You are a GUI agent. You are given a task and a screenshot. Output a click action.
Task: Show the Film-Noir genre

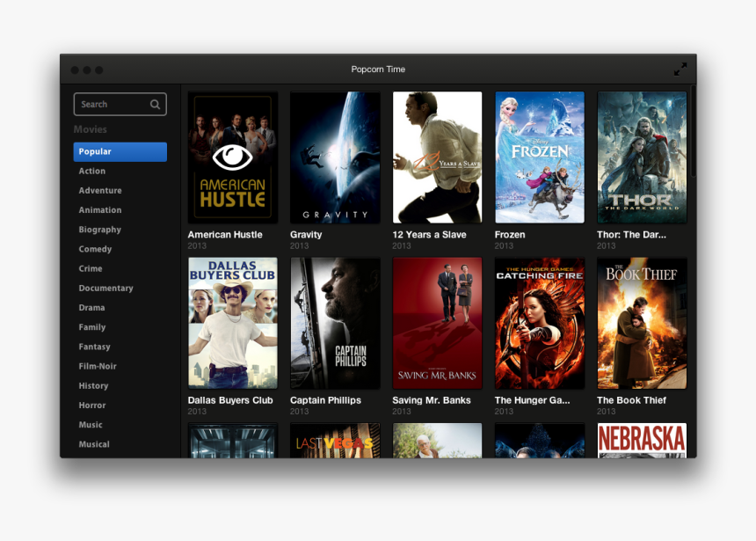point(98,366)
